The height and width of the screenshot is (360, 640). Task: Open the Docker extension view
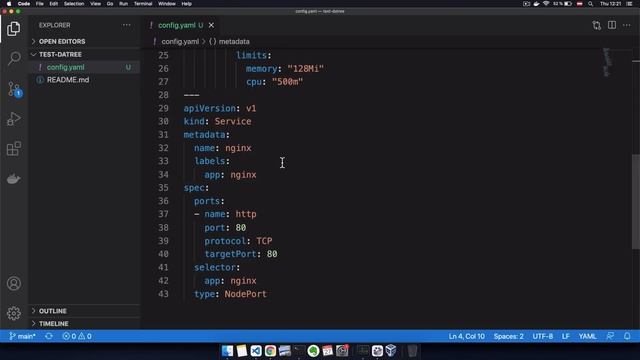13,179
